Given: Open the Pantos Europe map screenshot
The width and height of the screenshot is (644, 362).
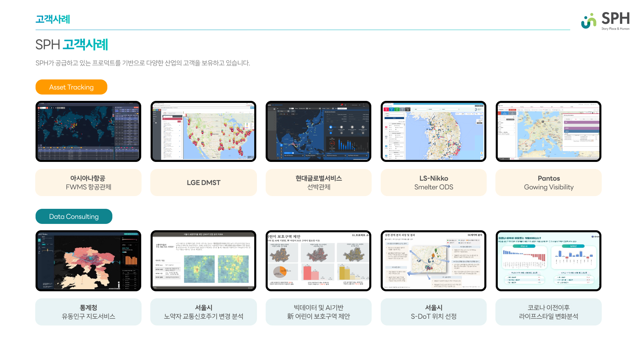Looking at the screenshot, I should pyautogui.click(x=548, y=131).
